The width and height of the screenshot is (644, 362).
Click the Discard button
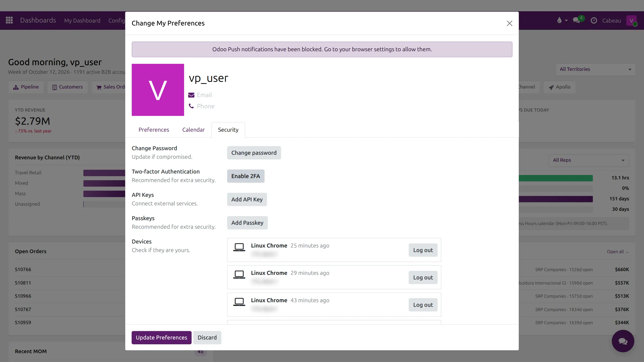[207, 338]
